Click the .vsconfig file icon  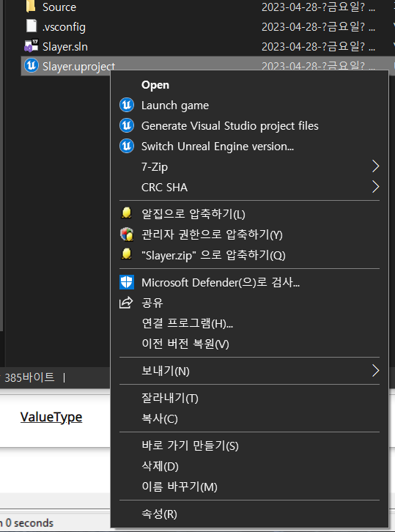coord(32,26)
